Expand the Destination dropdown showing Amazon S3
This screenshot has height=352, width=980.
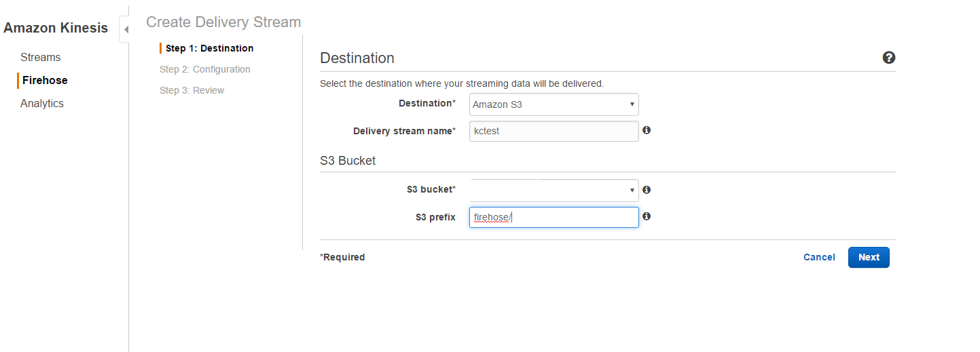(553, 104)
